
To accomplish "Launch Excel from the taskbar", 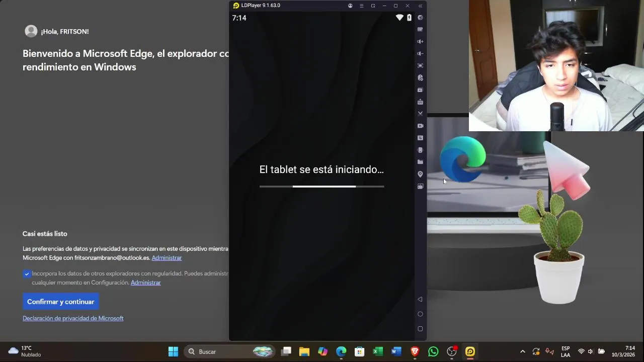I will click(378, 351).
